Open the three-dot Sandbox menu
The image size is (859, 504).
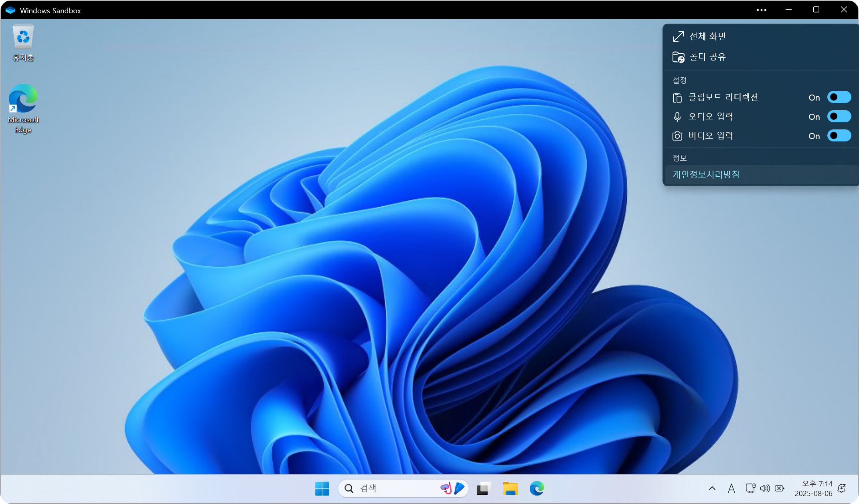761,10
